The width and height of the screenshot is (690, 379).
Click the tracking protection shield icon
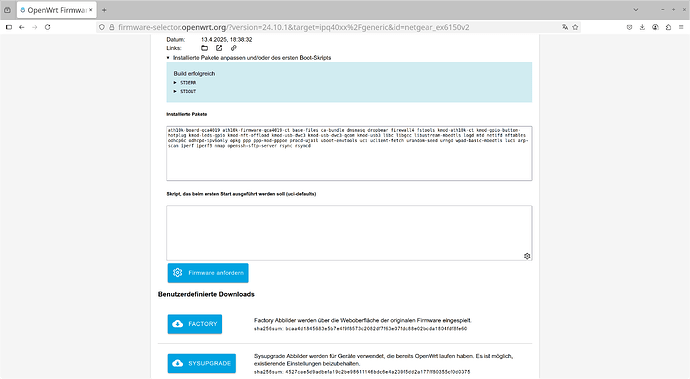(x=102, y=27)
